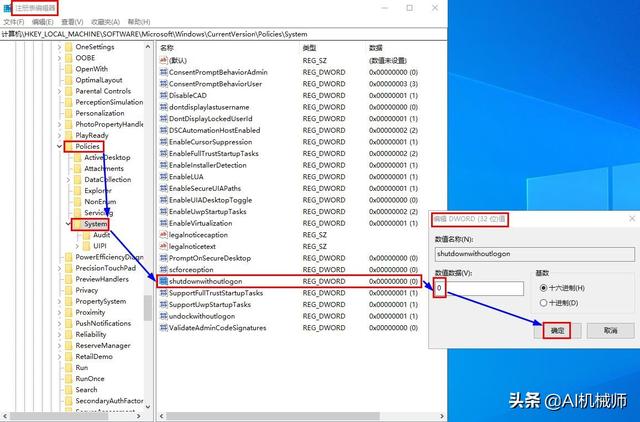Image resolution: width=640 pixels, height=422 pixels.
Task: Select 十六进制(H) hexadecimal radio button
Action: pos(543,288)
